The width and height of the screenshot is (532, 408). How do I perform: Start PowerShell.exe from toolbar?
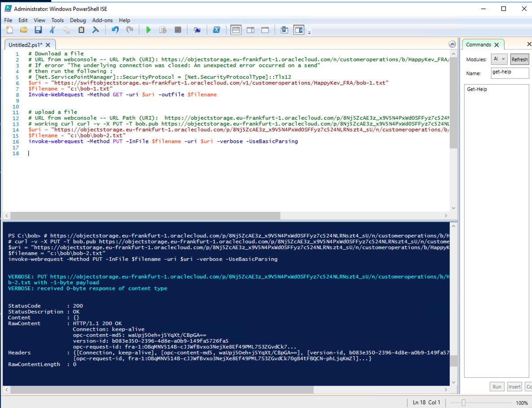point(216,30)
